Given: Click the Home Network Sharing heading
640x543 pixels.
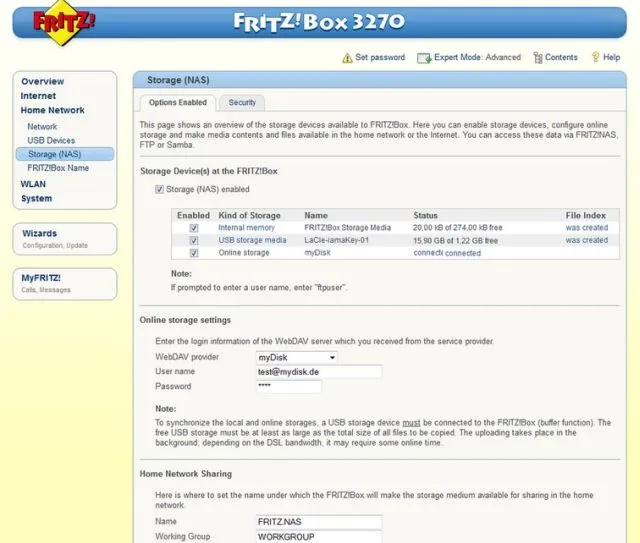Looking at the screenshot, I should pyautogui.click(x=186, y=474).
